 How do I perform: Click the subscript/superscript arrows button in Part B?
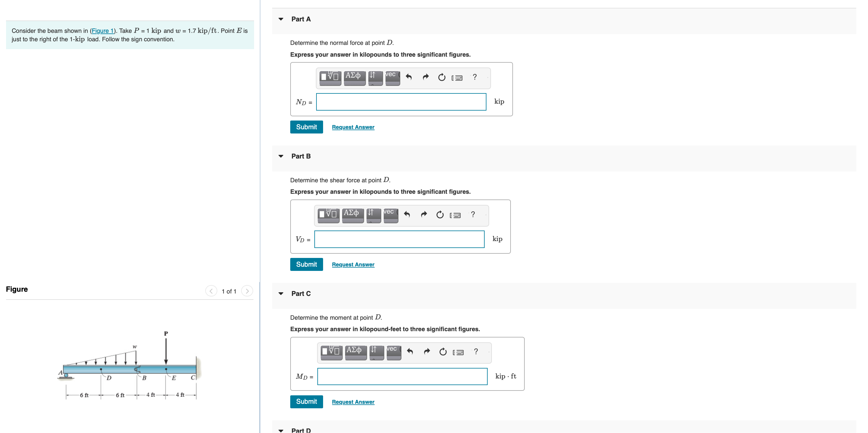(x=374, y=215)
